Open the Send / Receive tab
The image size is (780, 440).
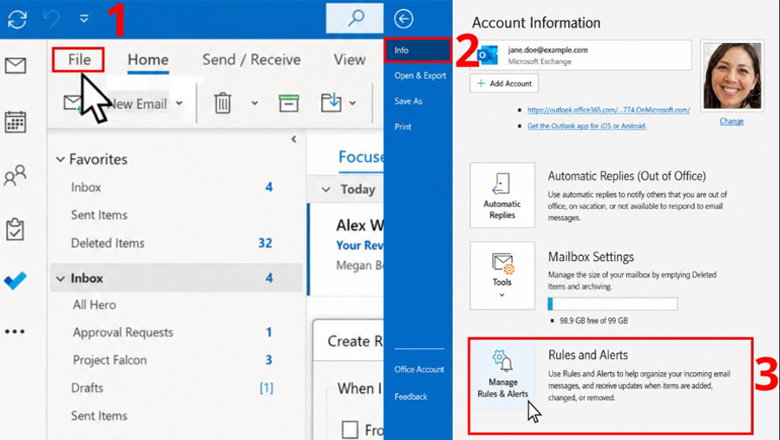[x=251, y=60]
